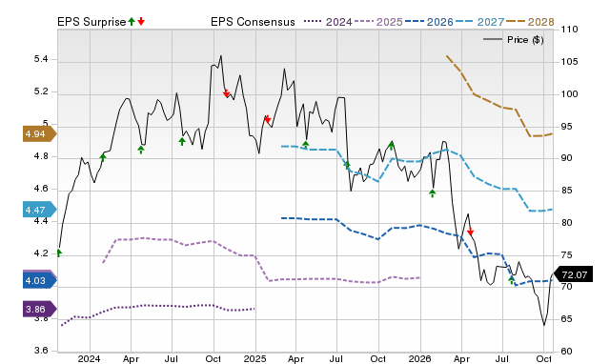The image size is (610, 364).
Task: Toggle the 2028 consensus series legend label
Action: [x=541, y=22]
